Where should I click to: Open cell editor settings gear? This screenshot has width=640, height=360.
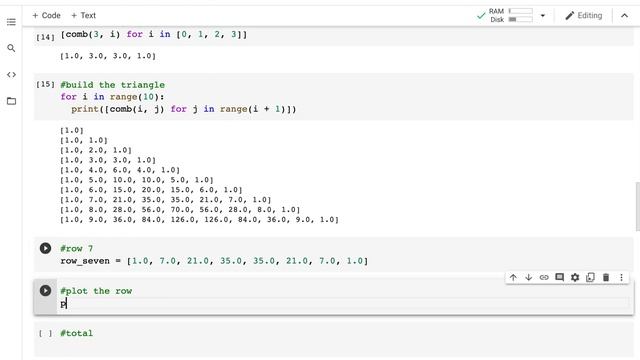click(x=575, y=278)
